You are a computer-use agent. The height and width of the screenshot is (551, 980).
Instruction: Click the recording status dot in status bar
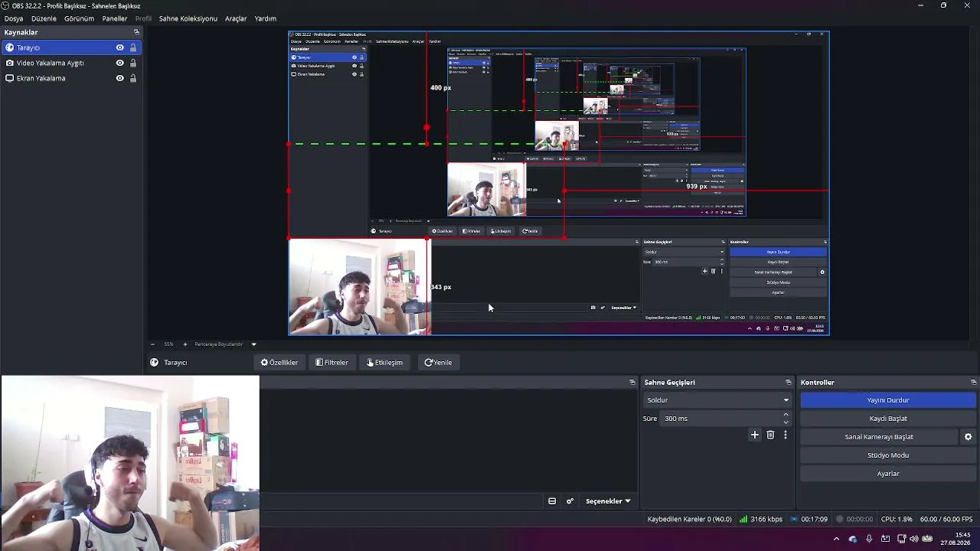click(840, 519)
